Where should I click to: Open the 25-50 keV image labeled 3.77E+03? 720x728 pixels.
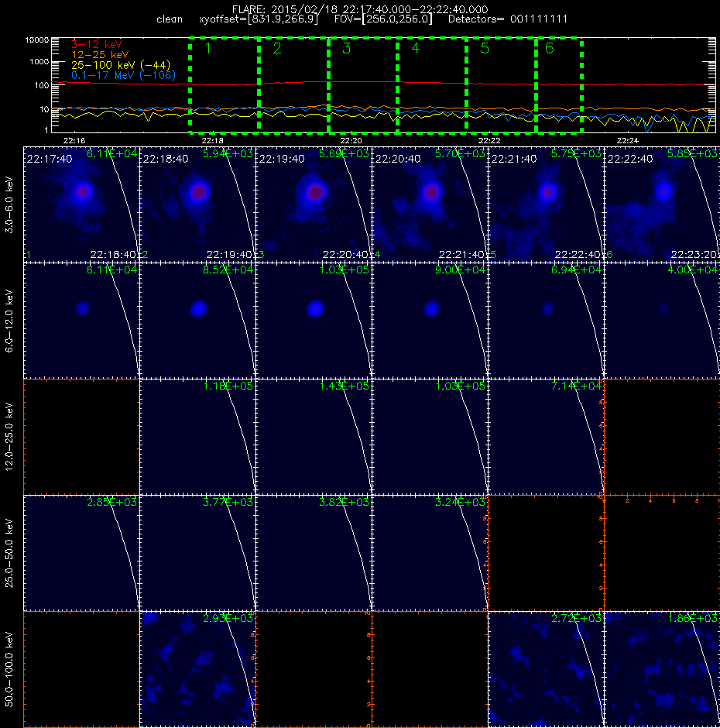click(197, 553)
